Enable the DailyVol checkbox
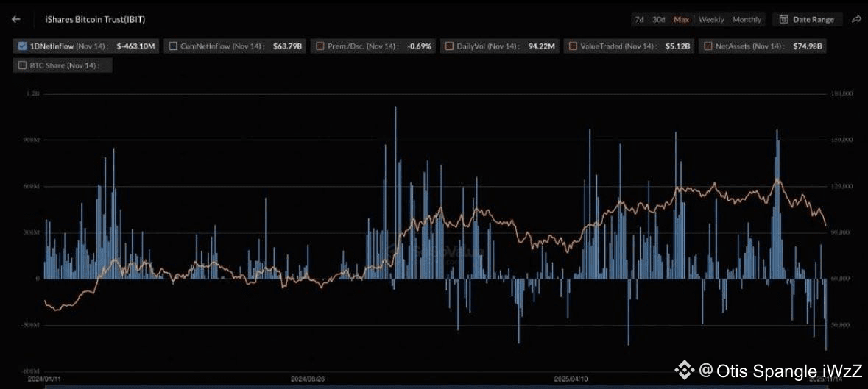Image resolution: width=868 pixels, height=389 pixels. click(450, 46)
